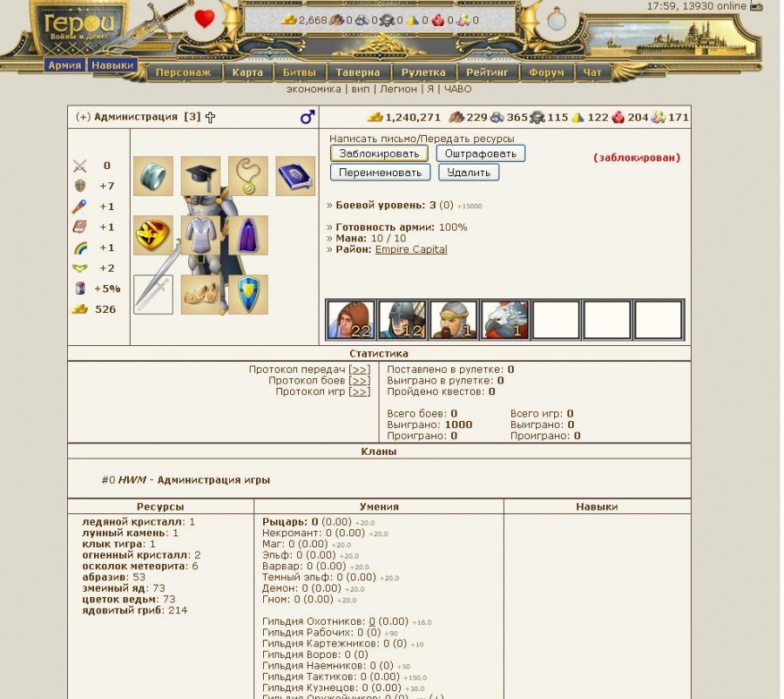The image size is (784, 699).
Task: Click the Гильдия Охотников skill value
Action: pyautogui.click(x=371, y=621)
